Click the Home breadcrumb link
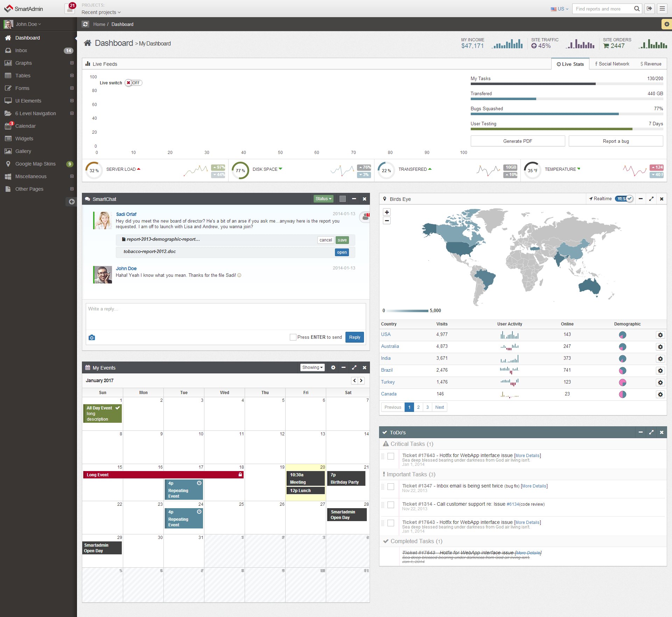Image resolution: width=672 pixels, height=617 pixels. coord(99,24)
